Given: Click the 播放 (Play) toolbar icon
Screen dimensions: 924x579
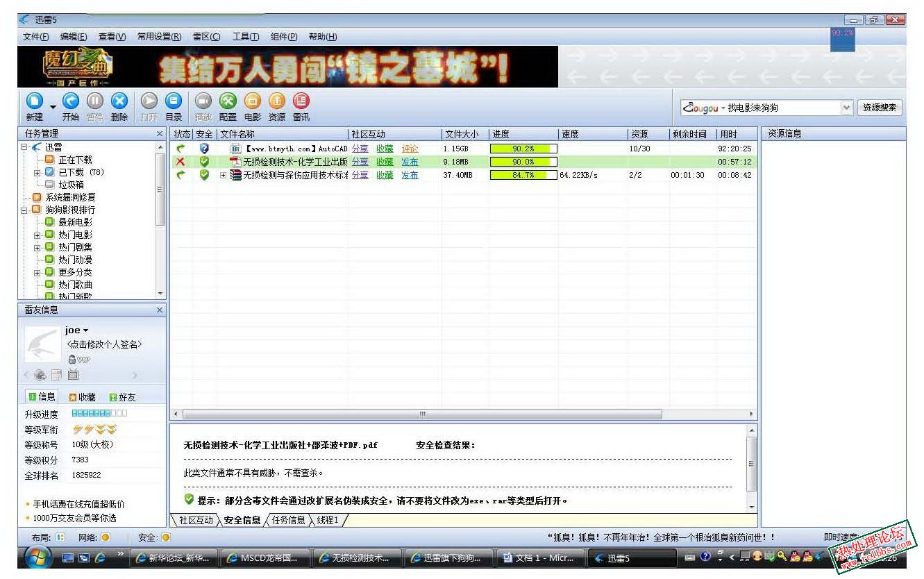Looking at the screenshot, I should 203,101.
